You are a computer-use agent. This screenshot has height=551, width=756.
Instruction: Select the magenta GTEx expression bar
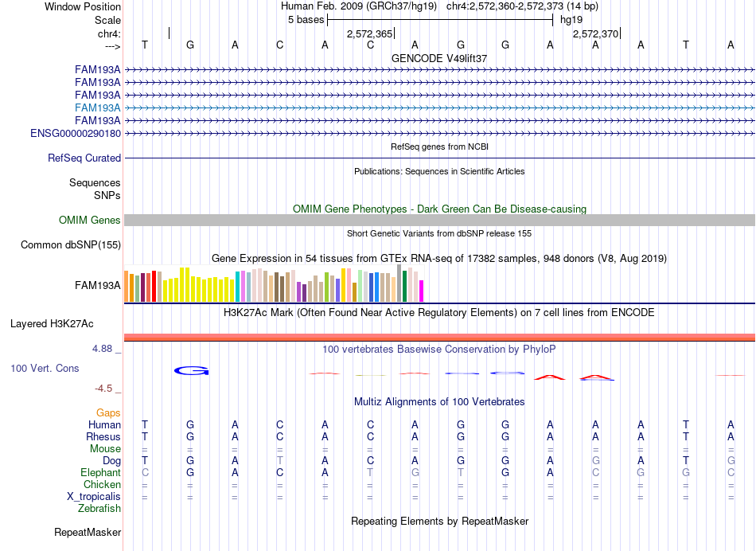(421, 291)
